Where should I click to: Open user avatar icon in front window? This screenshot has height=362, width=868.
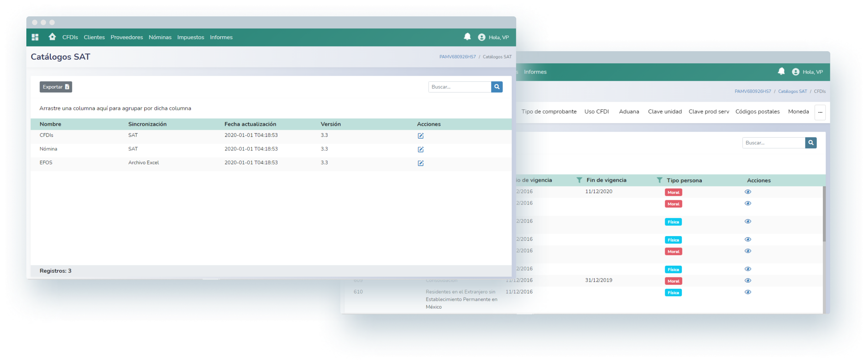[x=481, y=37]
